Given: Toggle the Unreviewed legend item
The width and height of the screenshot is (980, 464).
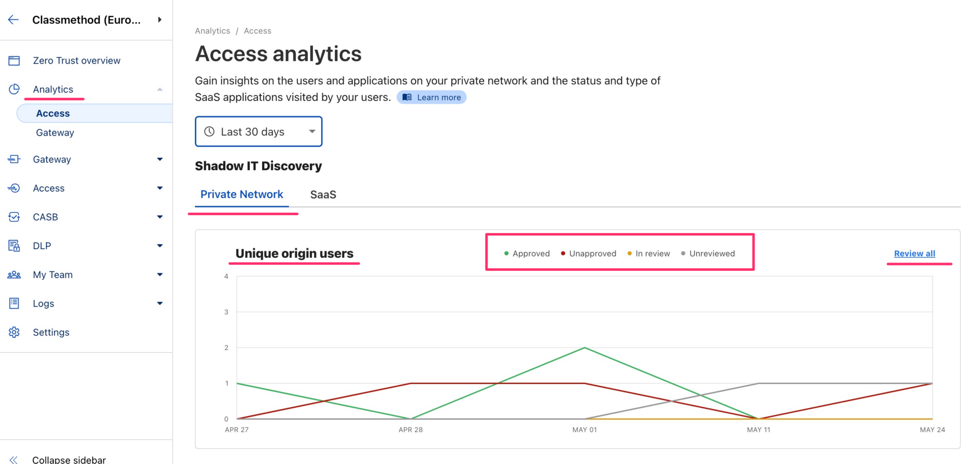Looking at the screenshot, I should click(708, 254).
